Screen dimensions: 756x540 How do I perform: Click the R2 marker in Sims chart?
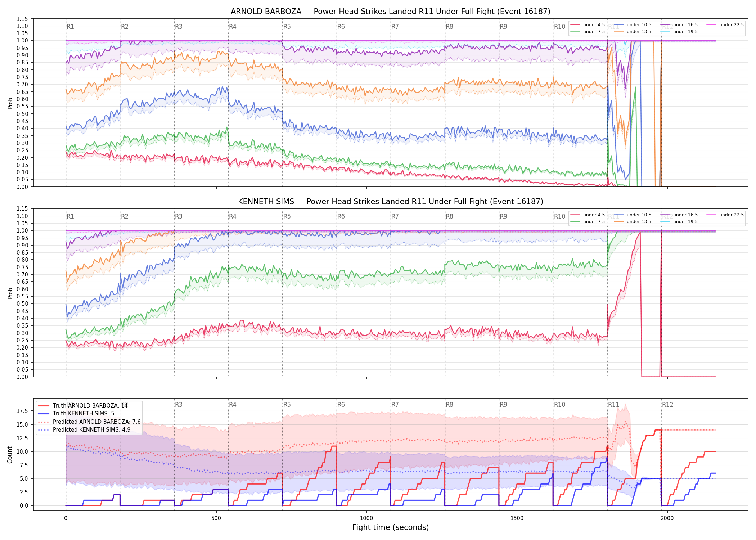coord(125,216)
